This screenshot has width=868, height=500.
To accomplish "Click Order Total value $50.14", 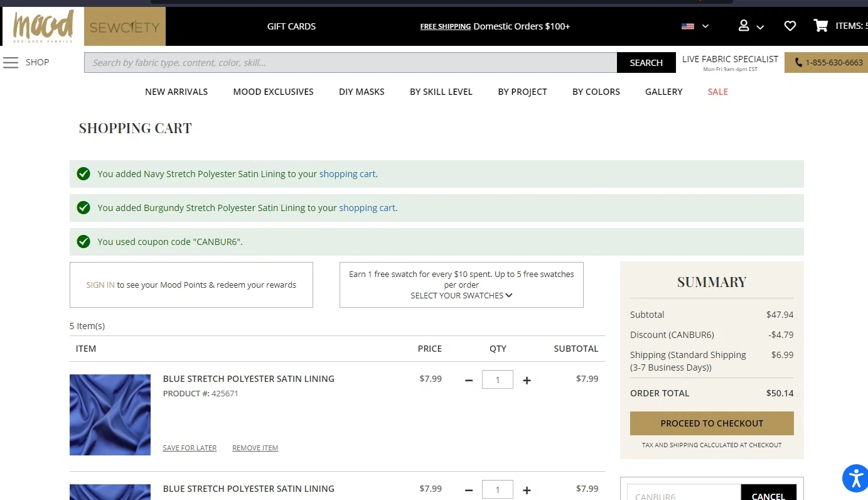I will pos(780,393).
